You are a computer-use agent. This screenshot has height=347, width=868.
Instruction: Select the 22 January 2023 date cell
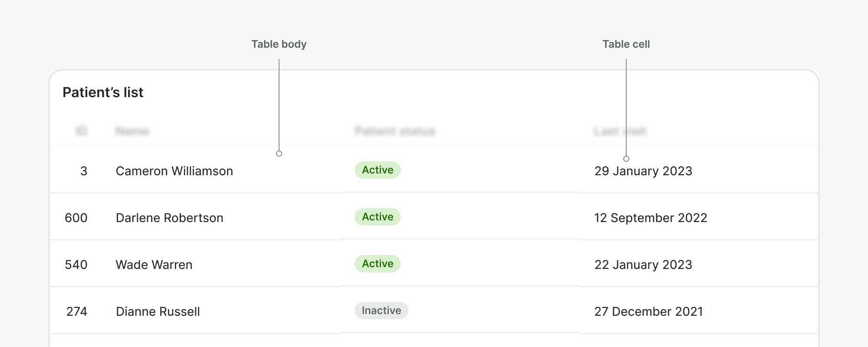tap(643, 265)
